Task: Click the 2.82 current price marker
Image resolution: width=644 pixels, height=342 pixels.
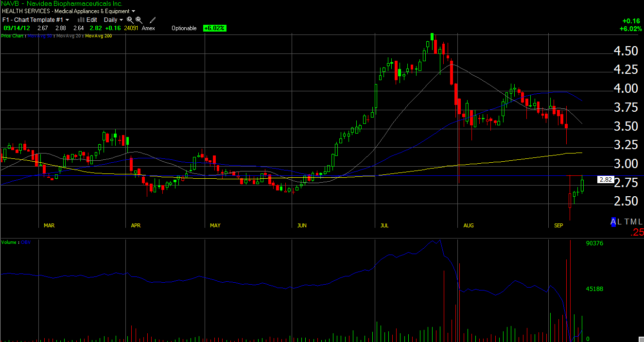Action: point(605,179)
